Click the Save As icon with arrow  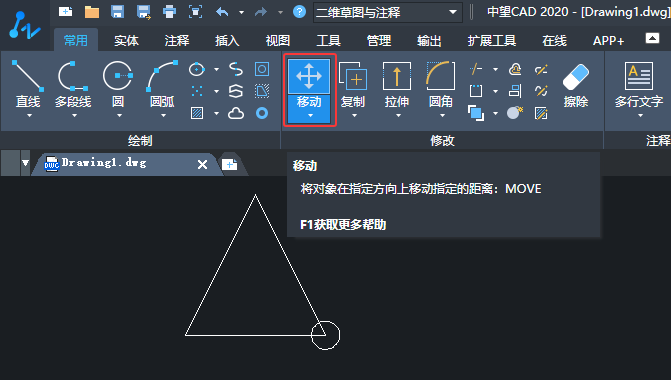143,12
